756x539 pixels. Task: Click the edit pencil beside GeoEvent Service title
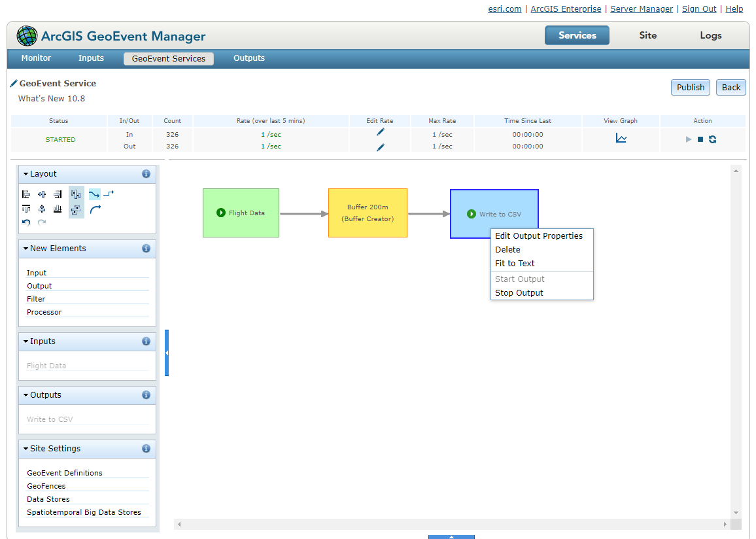click(12, 83)
